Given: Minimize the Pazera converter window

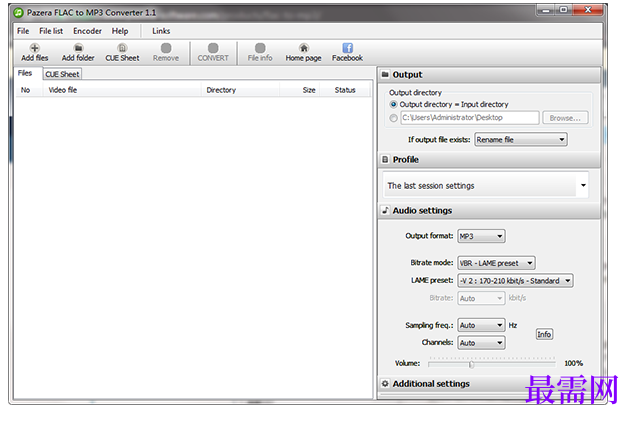Looking at the screenshot, I should [x=546, y=10].
